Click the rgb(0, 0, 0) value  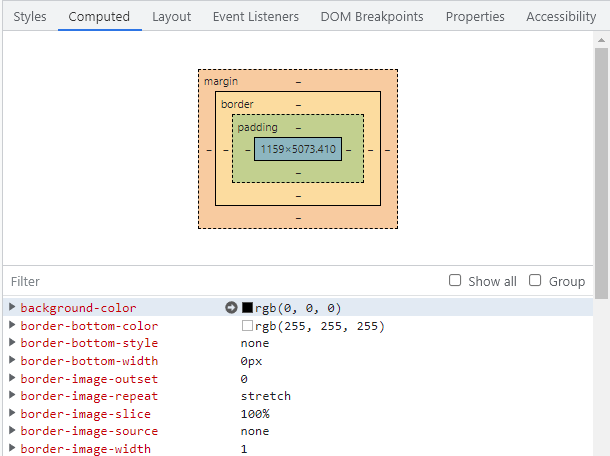click(298, 308)
